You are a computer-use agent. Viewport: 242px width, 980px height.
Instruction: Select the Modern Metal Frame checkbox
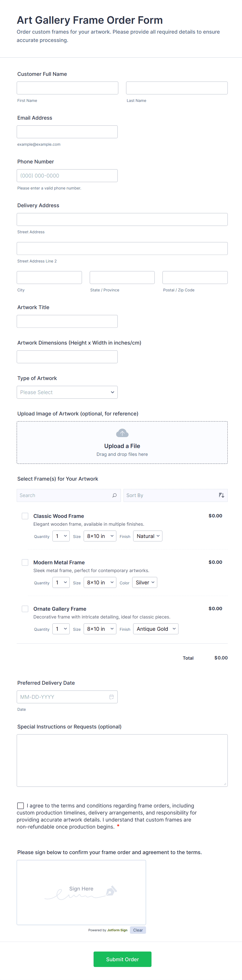tap(25, 562)
